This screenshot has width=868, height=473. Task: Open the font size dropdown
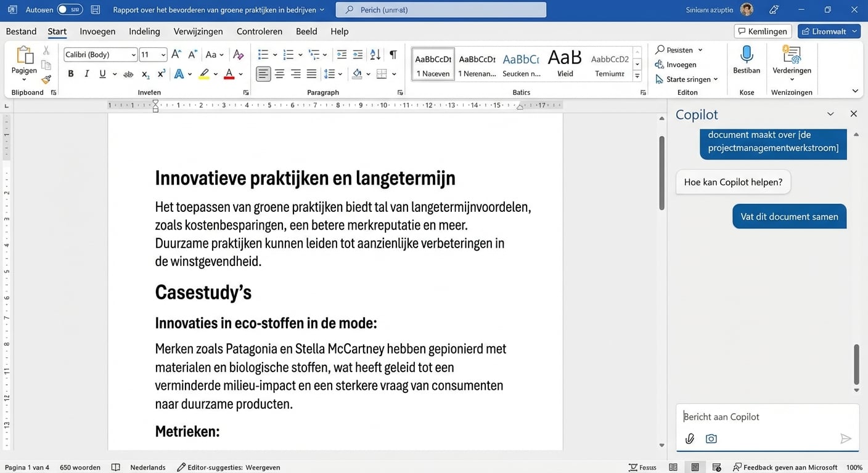[x=163, y=54]
